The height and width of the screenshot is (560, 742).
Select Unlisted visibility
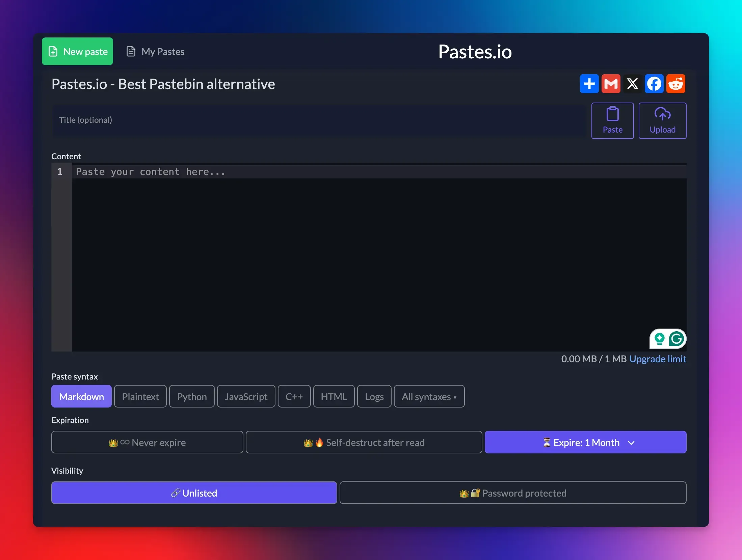tap(194, 493)
